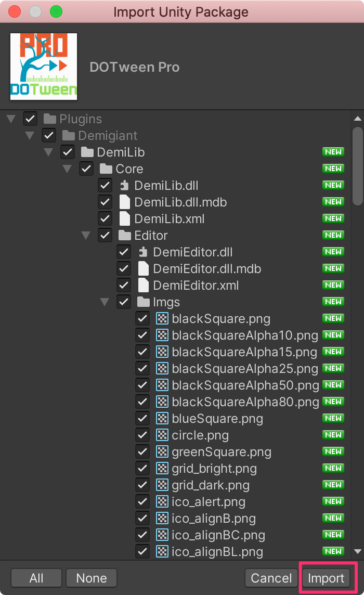The image size is (364, 595).
Task: Collapse the DemiLib folder tree
Action: click(48, 152)
